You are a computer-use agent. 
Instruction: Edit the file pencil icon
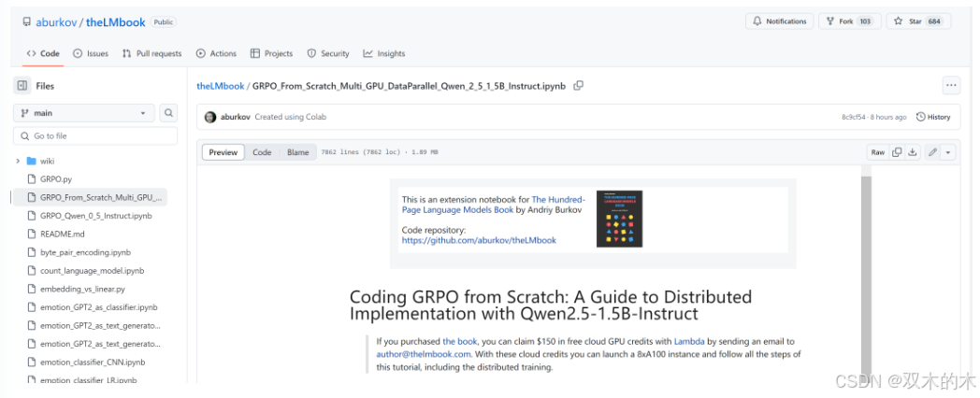[x=932, y=152]
